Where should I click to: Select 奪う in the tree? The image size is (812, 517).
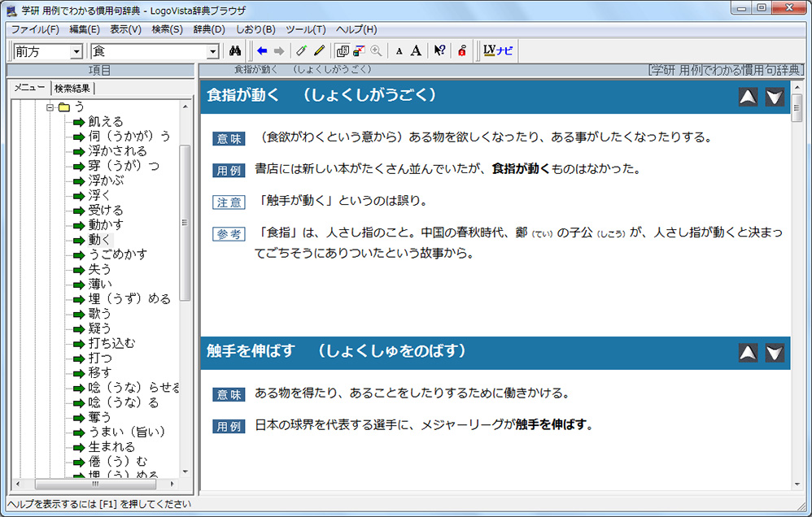(99, 417)
